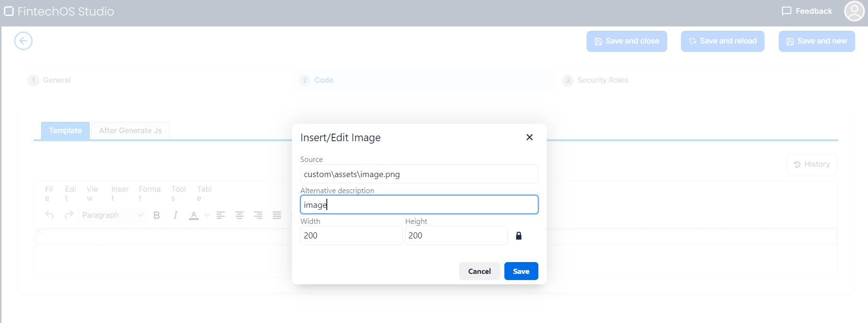The height and width of the screenshot is (323, 868).
Task: Click the Source input field
Action: tap(419, 174)
